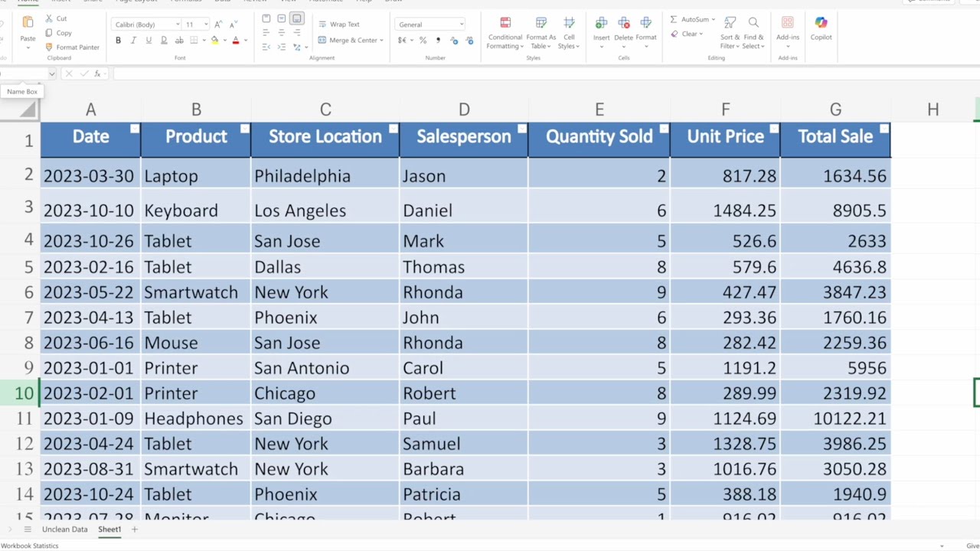This screenshot has width=980, height=551.
Task: Click the Workbook Statistics status entry
Action: (29, 546)
